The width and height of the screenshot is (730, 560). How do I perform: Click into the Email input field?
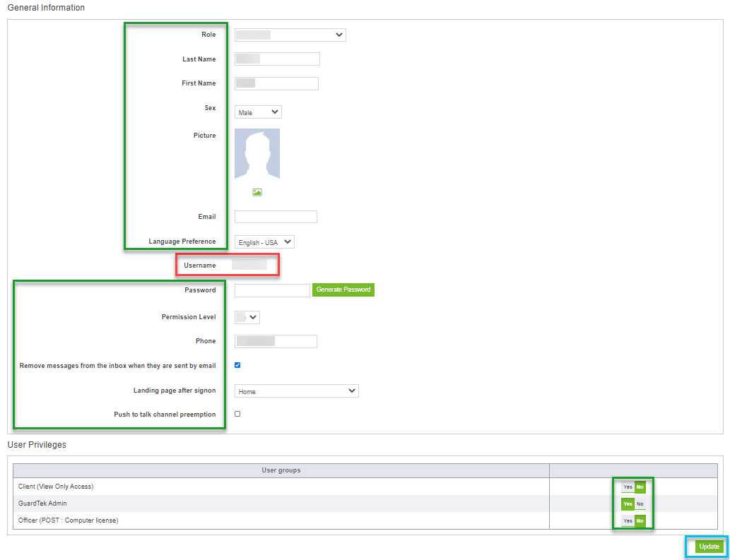pos(276,217)
